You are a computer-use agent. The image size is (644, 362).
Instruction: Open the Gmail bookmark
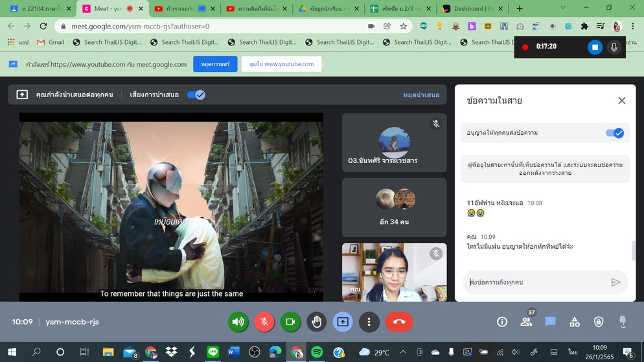tap(51, 42)
